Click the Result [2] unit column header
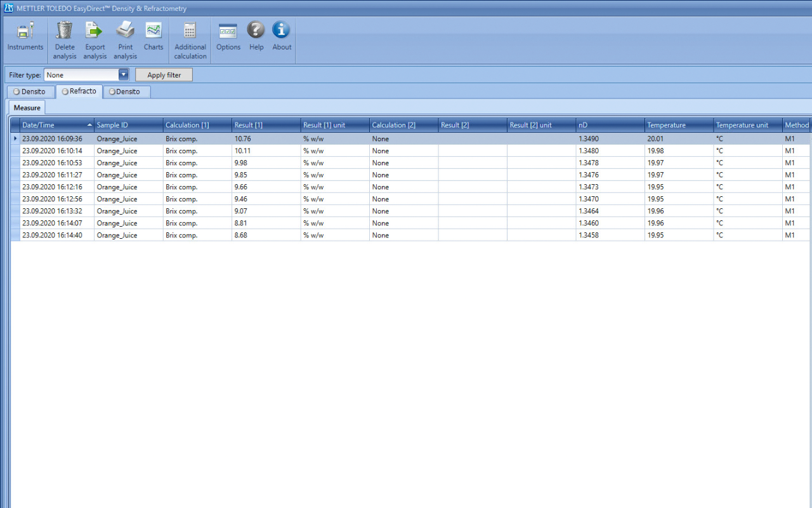 pyautogui.click(x=542, y=125)
